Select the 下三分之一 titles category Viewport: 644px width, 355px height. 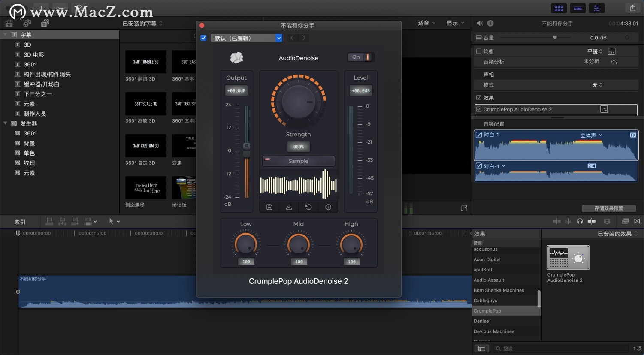[x=38, y=94]
